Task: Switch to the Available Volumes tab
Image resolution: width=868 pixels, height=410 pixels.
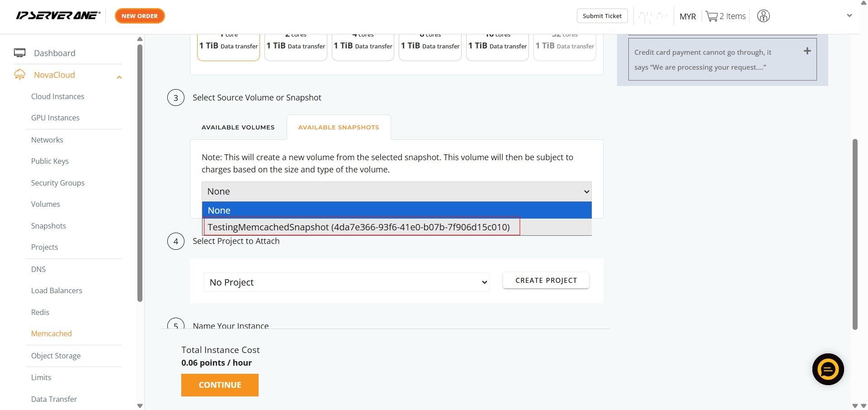Action: pyautogui.click(x=238, y=127)
